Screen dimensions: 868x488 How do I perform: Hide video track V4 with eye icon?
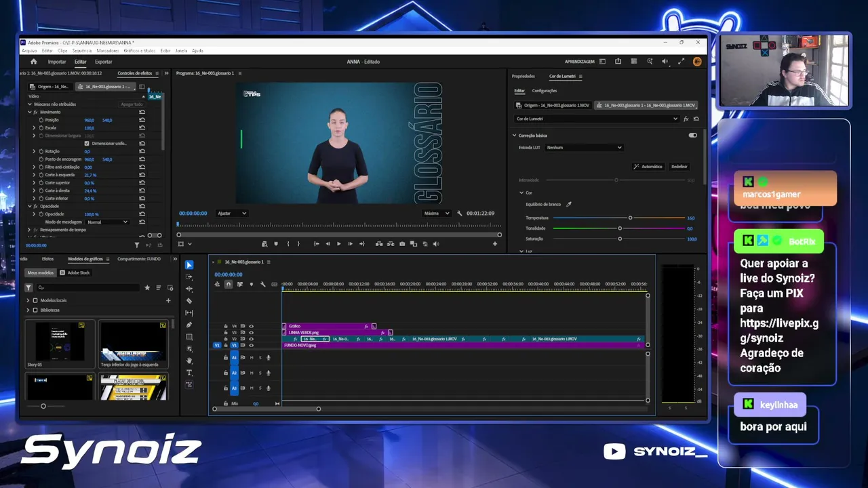[251, 326]
